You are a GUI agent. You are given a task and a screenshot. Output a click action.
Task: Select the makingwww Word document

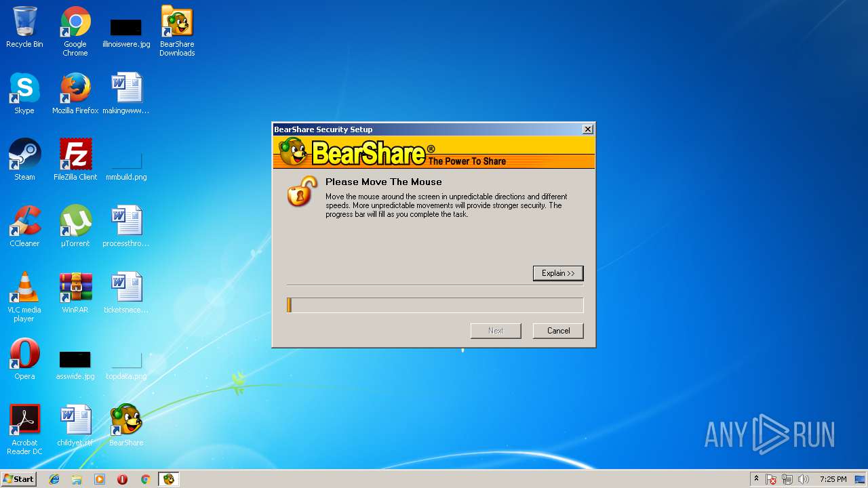pos(126,94)
